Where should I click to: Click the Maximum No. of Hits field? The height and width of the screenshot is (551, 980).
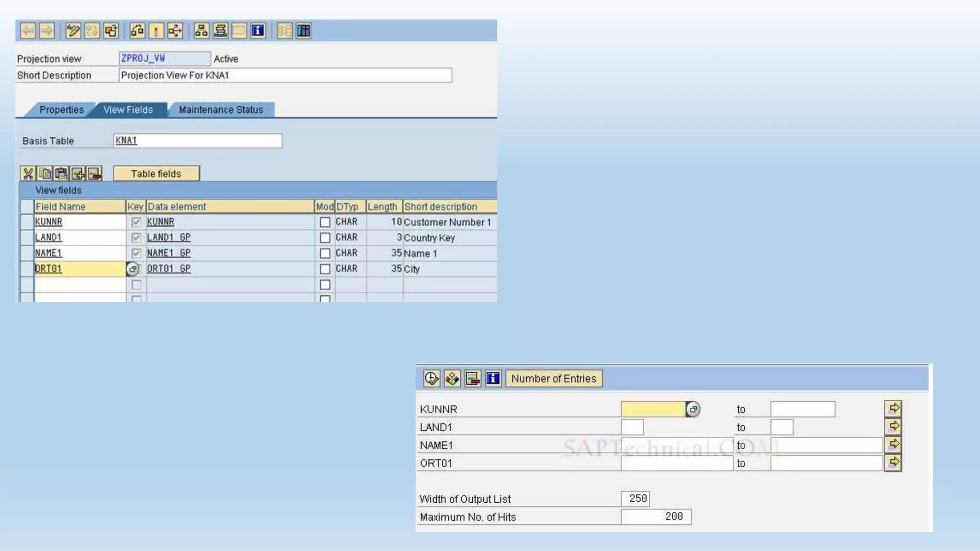[656, 517]
